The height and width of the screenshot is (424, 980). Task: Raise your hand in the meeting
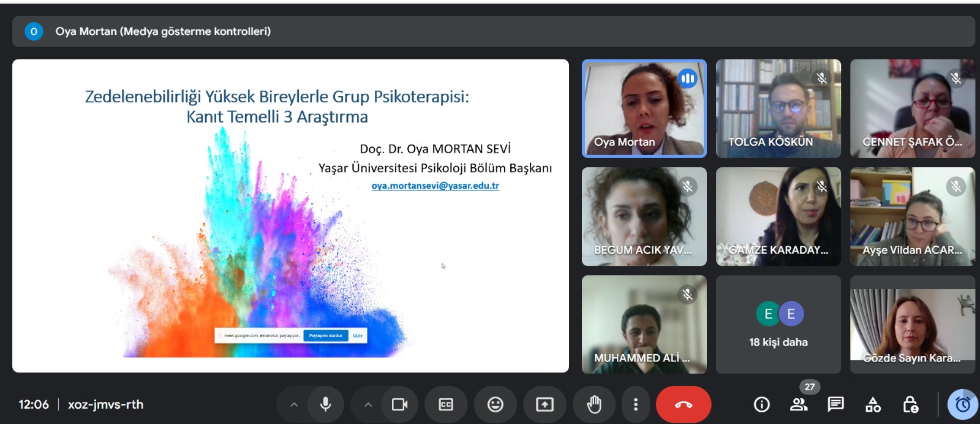[594, 404]
